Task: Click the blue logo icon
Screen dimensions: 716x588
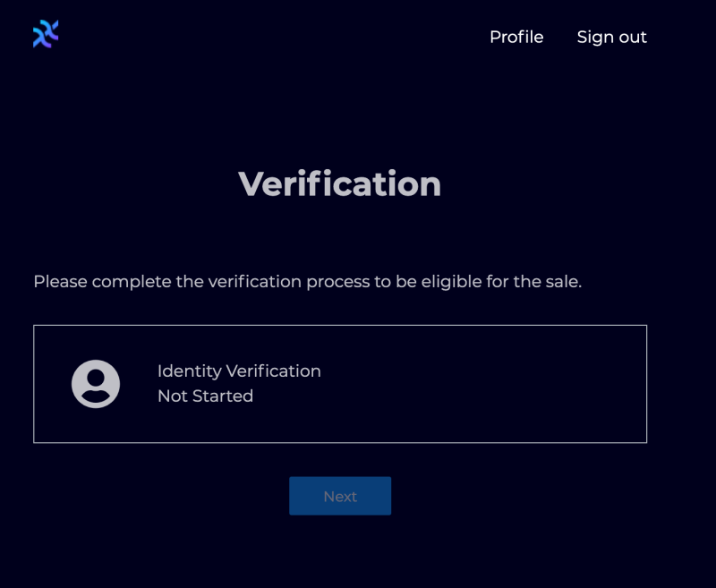Action: (x=46, y=34)
